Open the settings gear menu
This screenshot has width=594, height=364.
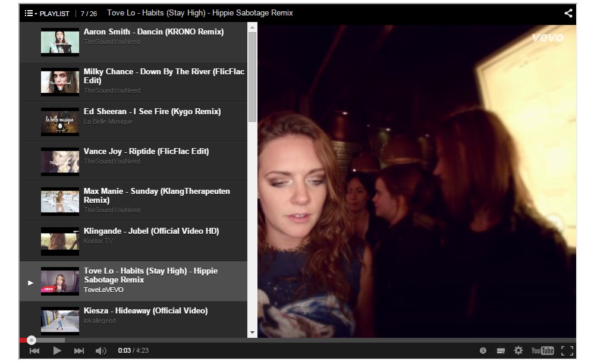pos(518,351)
